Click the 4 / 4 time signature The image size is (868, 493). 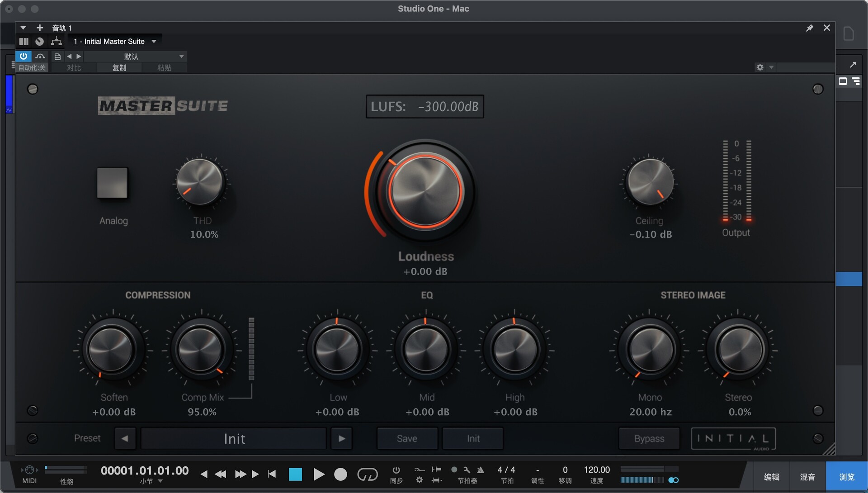(x=506, y=470)
